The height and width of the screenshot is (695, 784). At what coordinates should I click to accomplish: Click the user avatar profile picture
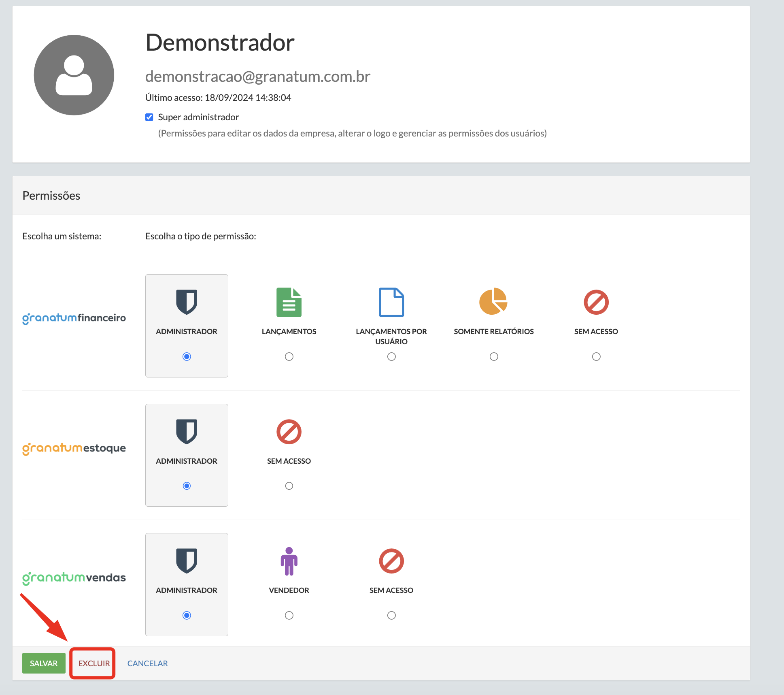[74, 75]
